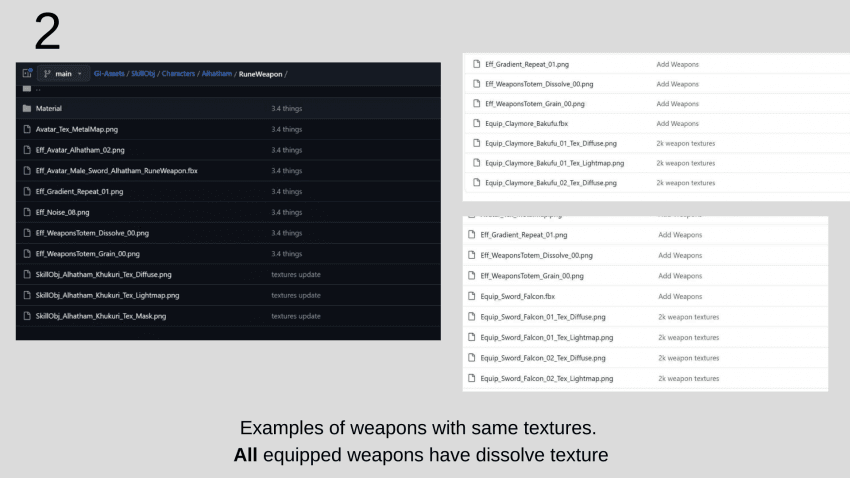Click file icon beside Equip_Claymore_Bakufu.fbx
Viewport: 850px width, 478px height.
pyautogui.click(x=476, y=124)
